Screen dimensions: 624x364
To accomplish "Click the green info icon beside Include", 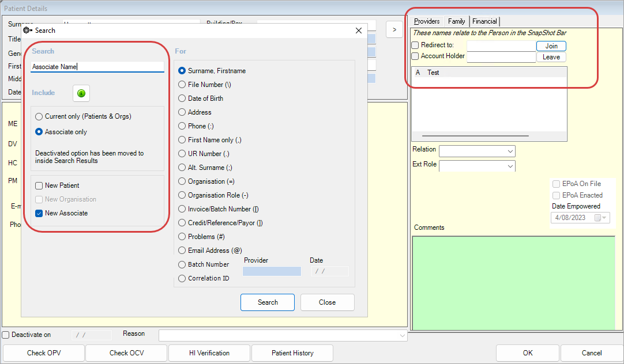I will [x=81, y=93].
